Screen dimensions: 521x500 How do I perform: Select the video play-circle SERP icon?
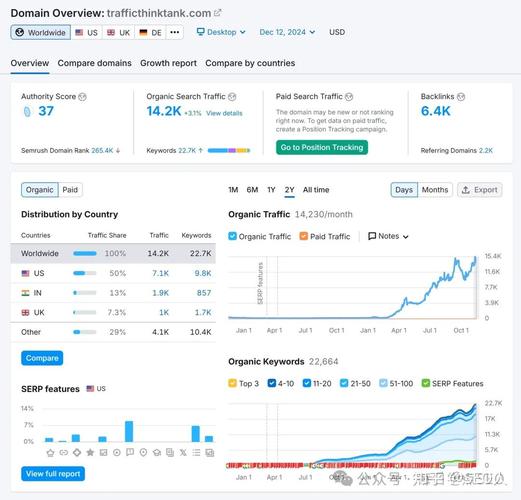pyautogui.click(x=117, y=453)
